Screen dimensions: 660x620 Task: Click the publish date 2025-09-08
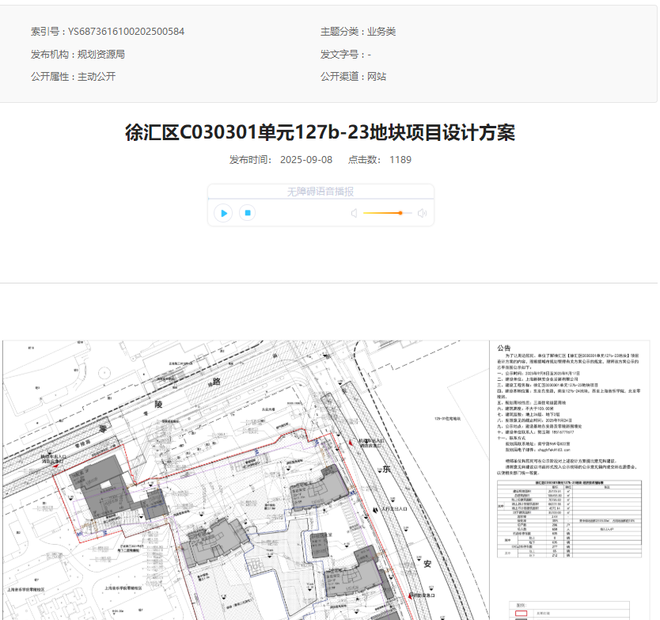306,159
